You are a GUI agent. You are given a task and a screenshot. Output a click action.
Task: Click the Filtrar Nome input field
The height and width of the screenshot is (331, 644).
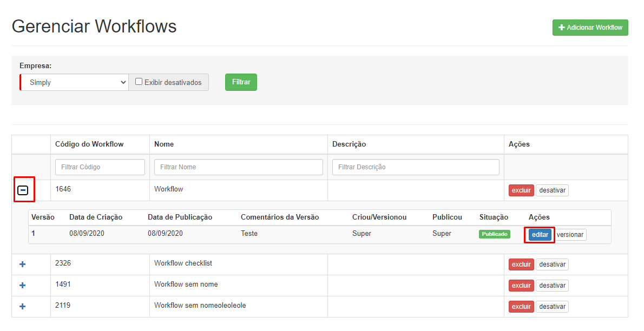pyautogui.click(x=239, y=167)
